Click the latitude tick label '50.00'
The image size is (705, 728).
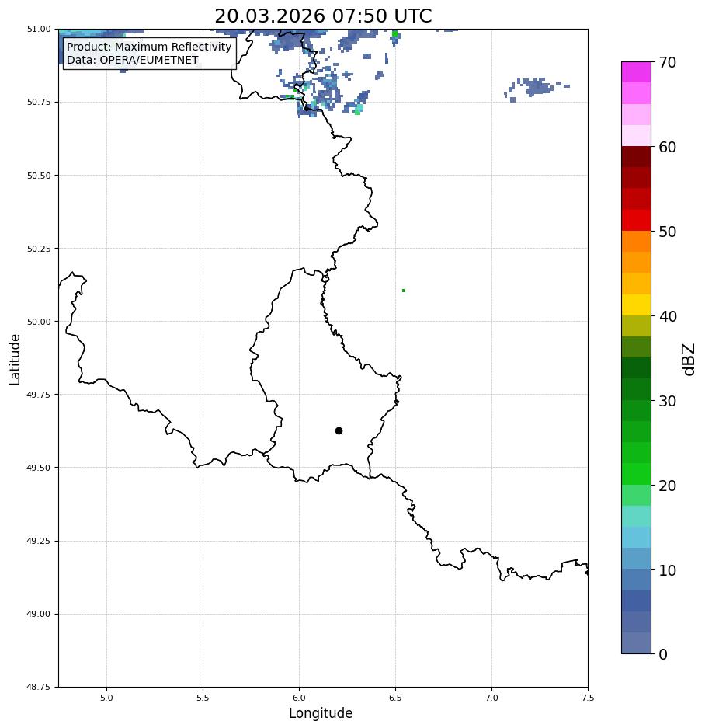tap(39, 322)
